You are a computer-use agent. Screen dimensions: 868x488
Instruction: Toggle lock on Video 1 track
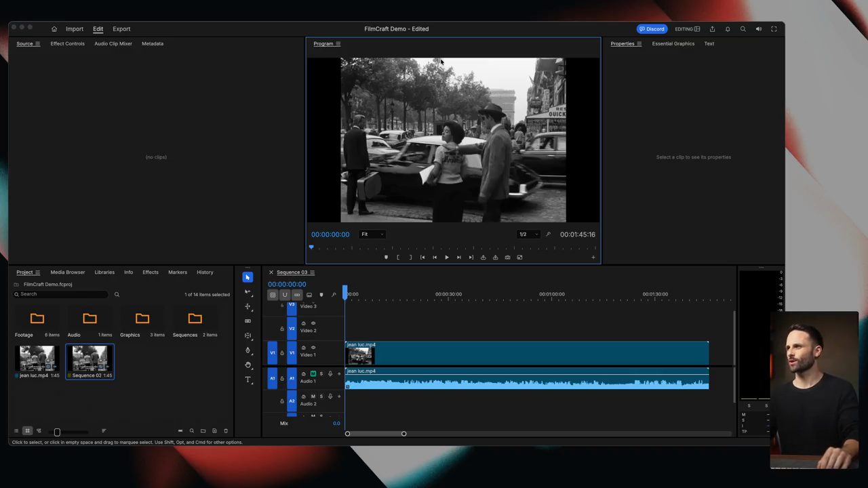[282, 353]
